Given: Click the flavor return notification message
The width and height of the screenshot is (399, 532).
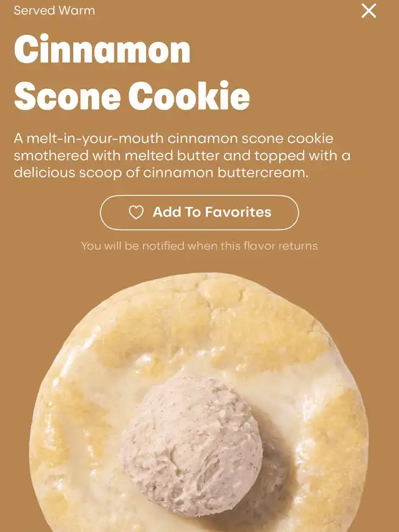Looking at the screenshot, I should pos(199,246).
